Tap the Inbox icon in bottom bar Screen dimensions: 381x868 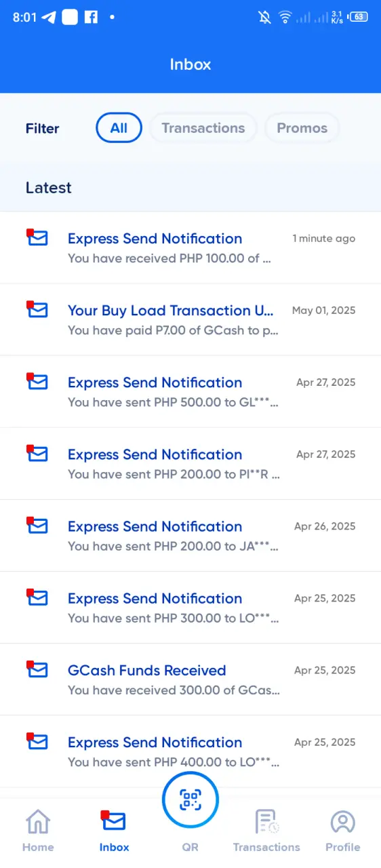[x=114, y=831]
